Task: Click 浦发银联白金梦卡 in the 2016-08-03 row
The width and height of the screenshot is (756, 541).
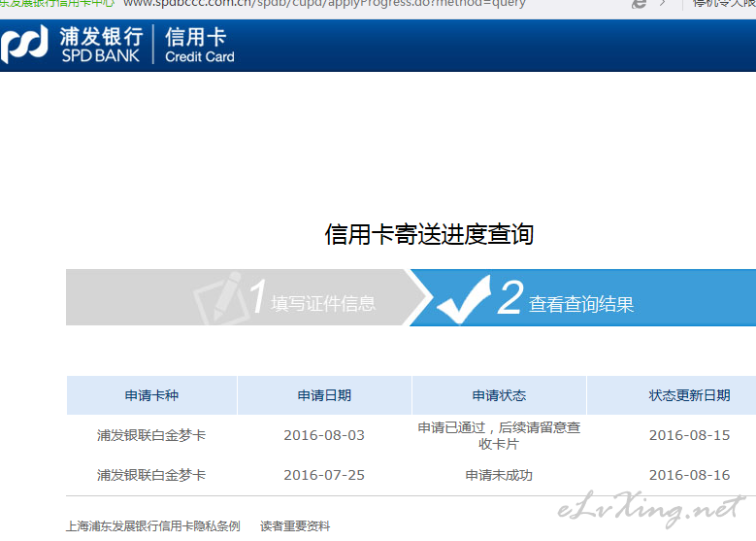Action: click(151, 435)
